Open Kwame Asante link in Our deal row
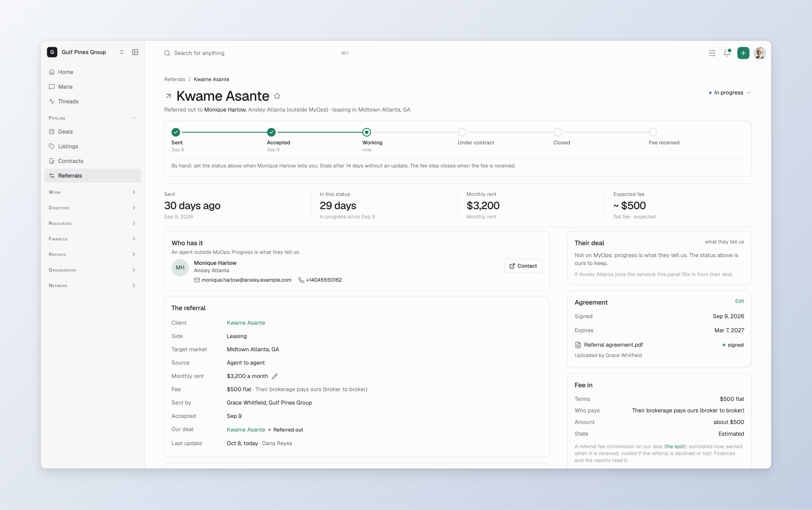 point(246,430)
